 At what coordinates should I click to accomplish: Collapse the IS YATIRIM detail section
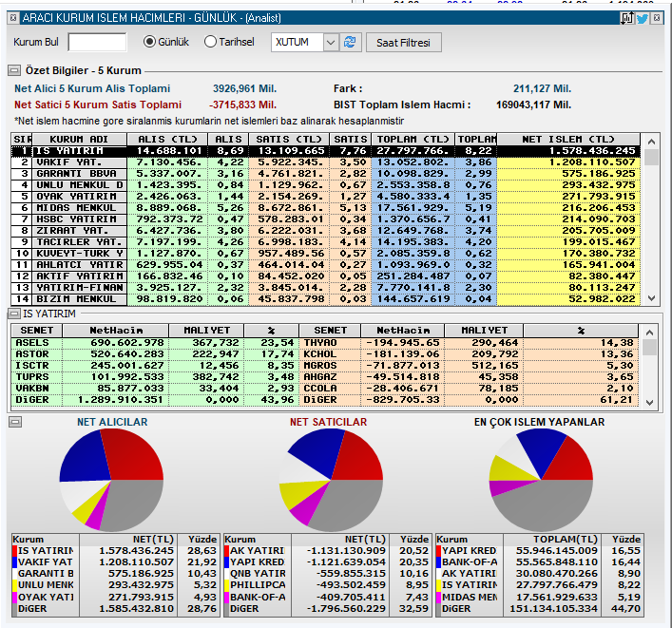click(x=14, y=314)
